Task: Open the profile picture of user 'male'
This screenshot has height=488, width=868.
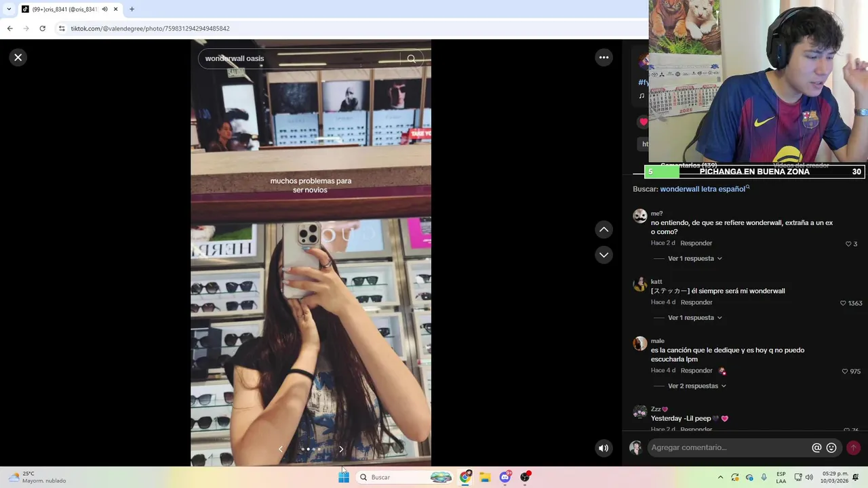Action: (x=639, y=343)
